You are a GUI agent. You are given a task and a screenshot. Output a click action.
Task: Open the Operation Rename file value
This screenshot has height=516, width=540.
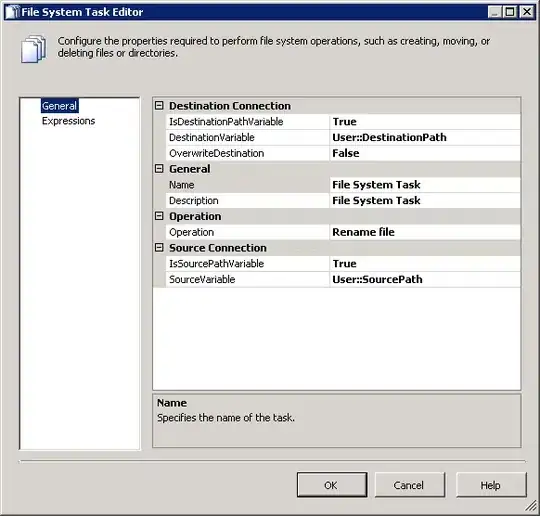(x=425, y=232)
